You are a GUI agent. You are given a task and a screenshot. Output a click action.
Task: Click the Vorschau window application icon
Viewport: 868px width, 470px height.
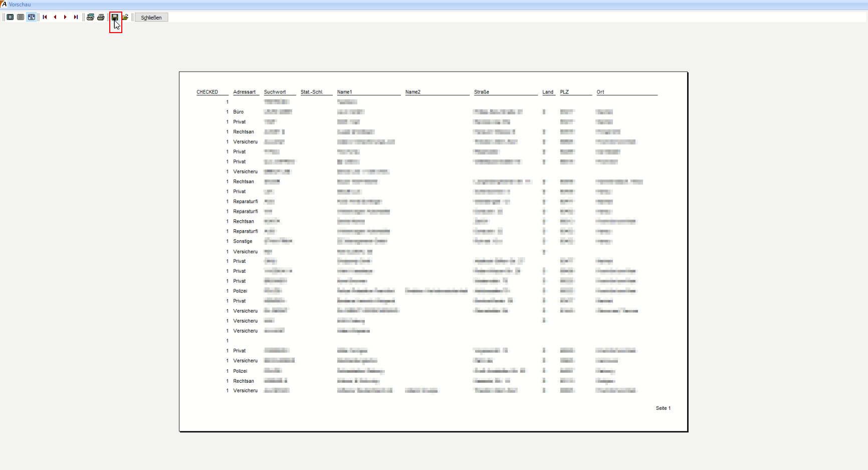tap(4, 4)
